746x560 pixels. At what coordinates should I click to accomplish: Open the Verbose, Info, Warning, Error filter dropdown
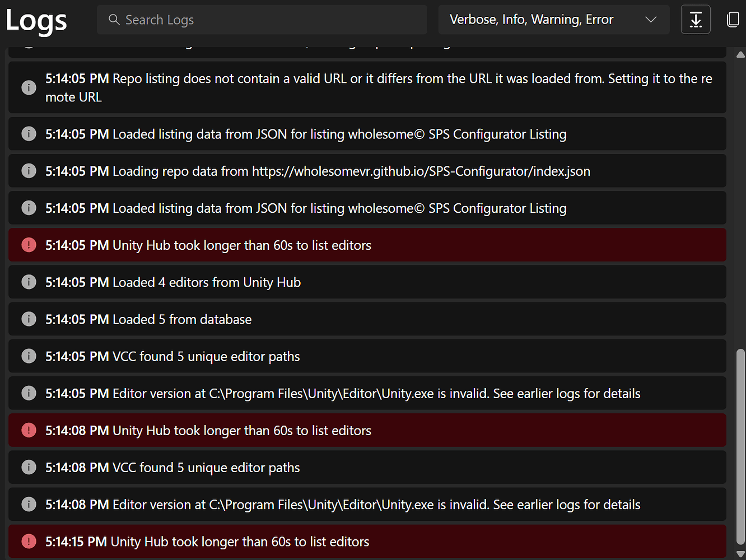coord(554,20)
